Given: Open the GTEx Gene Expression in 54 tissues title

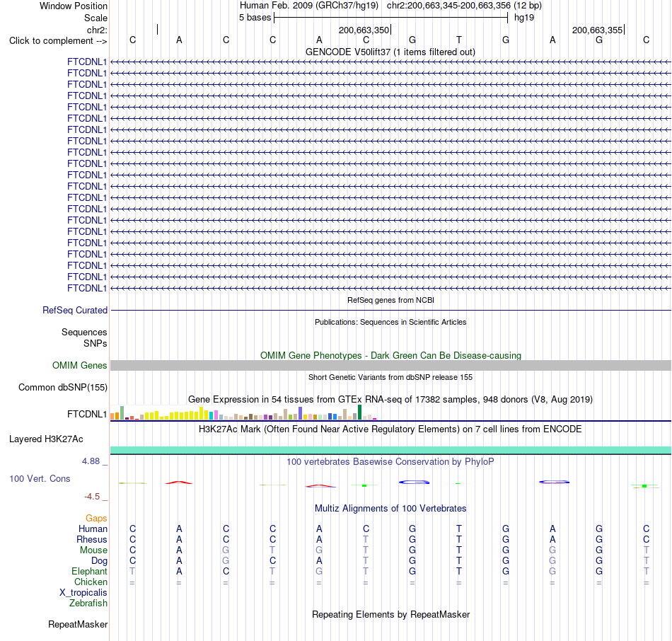Looking at the screenshot, I should tap(390, 400).
